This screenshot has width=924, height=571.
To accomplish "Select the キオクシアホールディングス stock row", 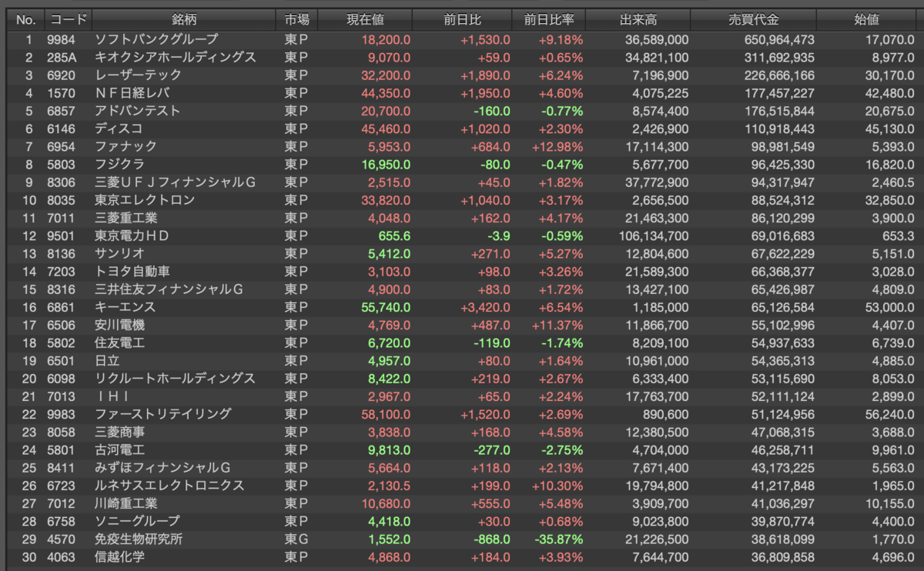I will pyautogui.click(x=462, y=57).
